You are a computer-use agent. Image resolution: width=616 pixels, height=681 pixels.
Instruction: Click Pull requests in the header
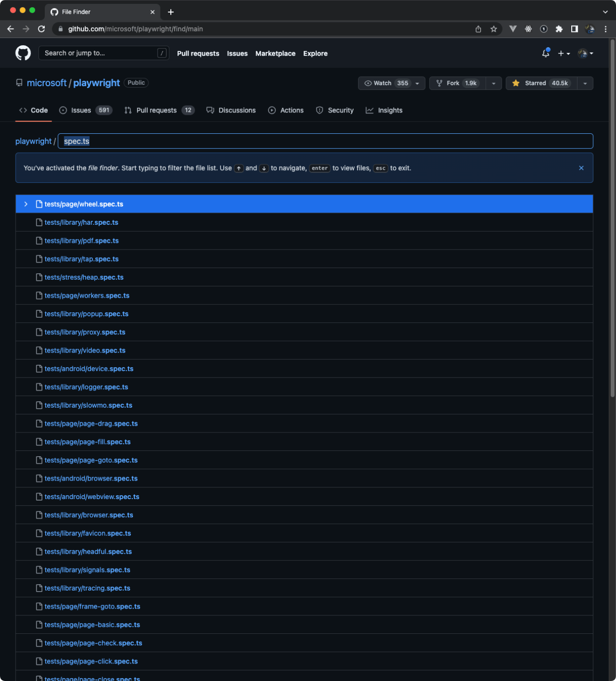[198, 54]
